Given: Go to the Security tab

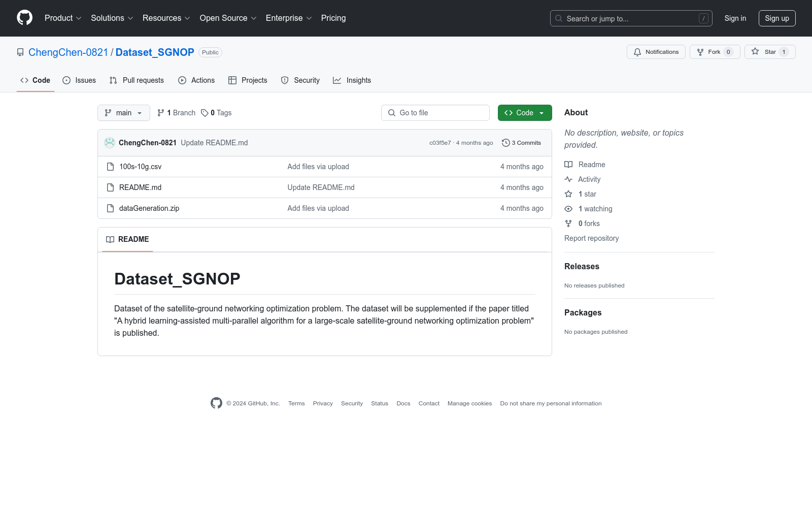Looking at the screenshot, I should click(300, 80).
